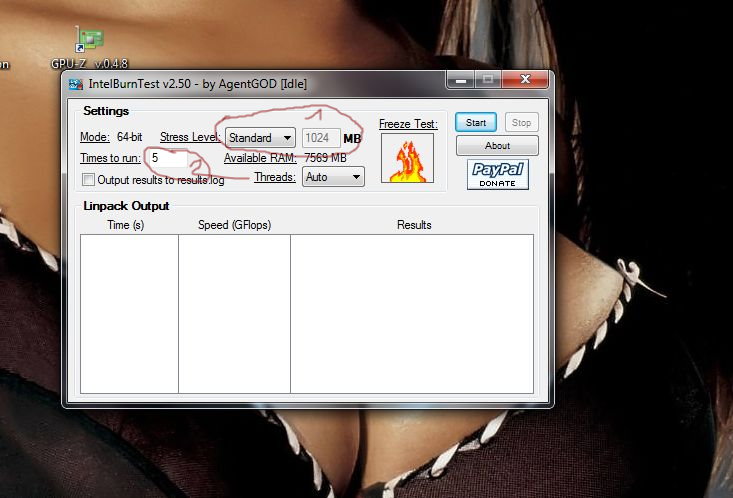Screen dimensions: 733x498
Task: Click the Settings group heading
Action: pyautogui.click(x=106, y=111)
